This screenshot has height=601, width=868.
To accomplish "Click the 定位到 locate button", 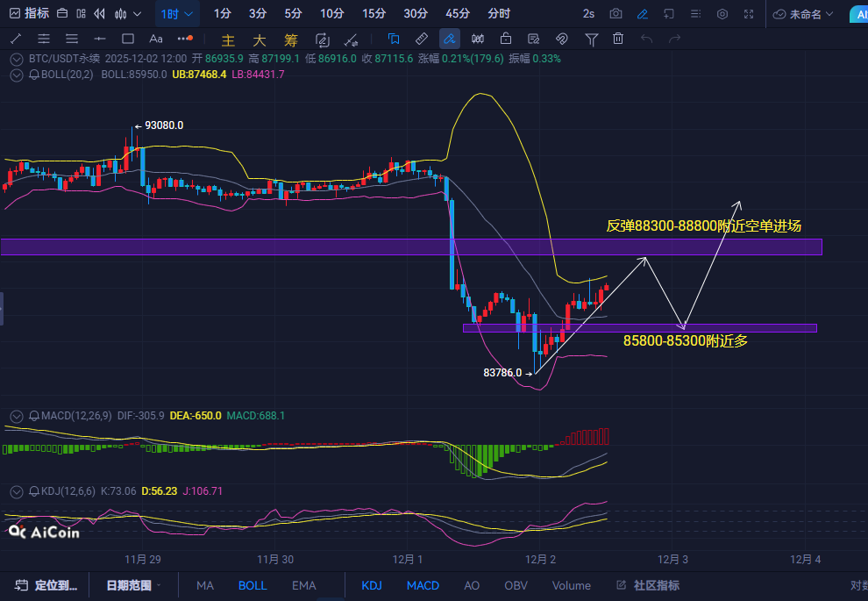I will [x=48, y=585].
